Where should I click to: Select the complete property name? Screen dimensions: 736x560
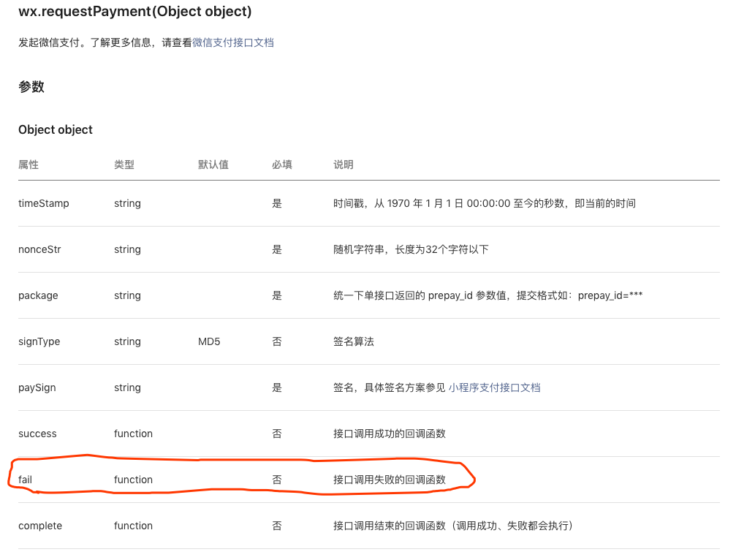pyautogui.click(x=40, y=526)
